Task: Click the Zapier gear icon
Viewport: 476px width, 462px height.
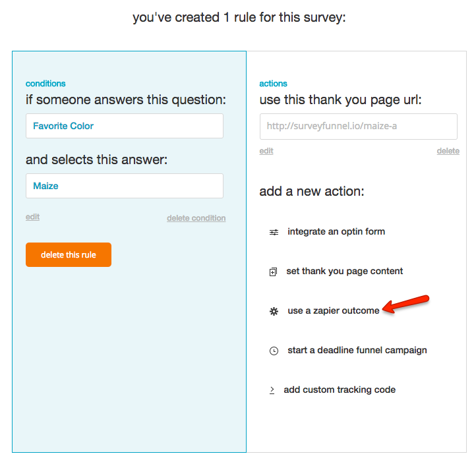Action: coord(274,311)
